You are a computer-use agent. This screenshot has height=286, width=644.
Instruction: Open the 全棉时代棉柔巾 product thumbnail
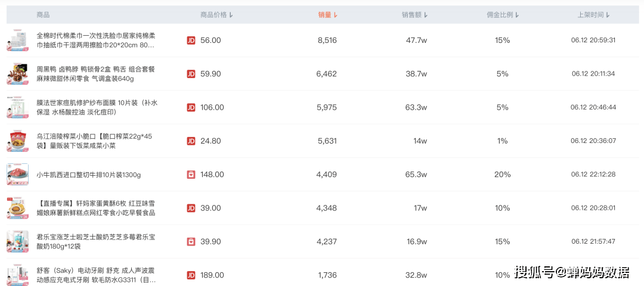click(x=18, y=40)
